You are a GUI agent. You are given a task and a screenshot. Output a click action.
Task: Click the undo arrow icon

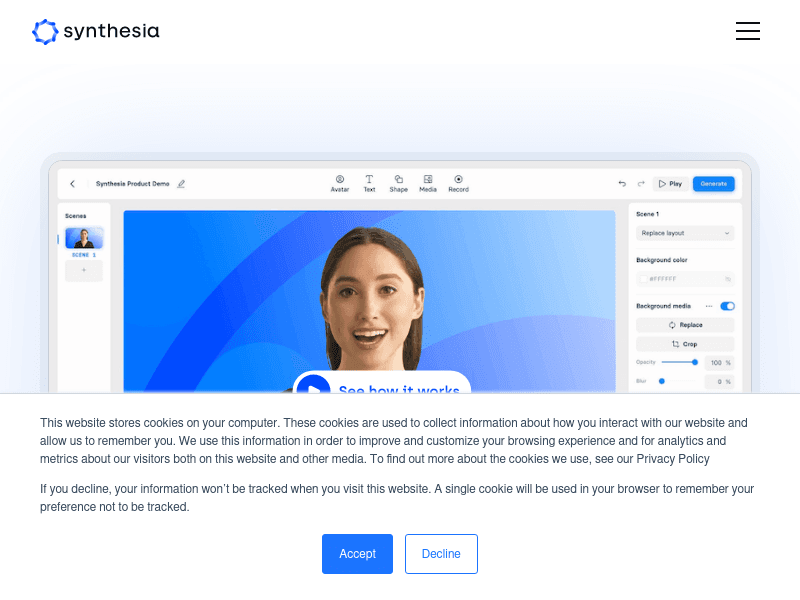(x=622, y=184)
